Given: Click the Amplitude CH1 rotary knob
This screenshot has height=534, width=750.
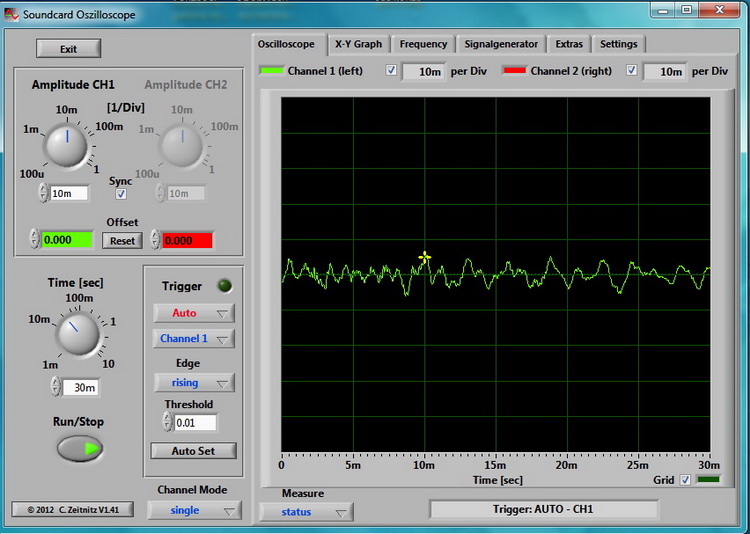Looking at the screenshot, I should coord(68,148).
